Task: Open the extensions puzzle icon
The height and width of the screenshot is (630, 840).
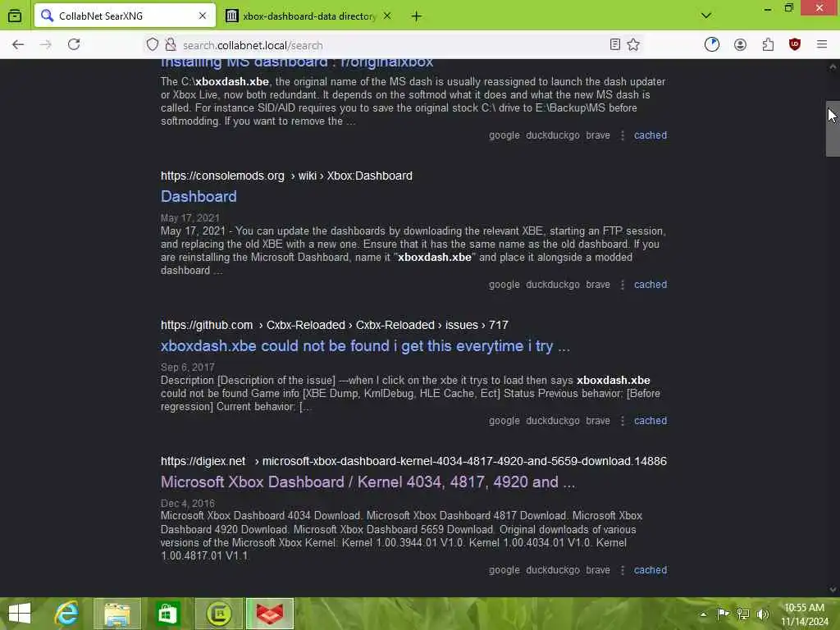Action: click(768, 45)
